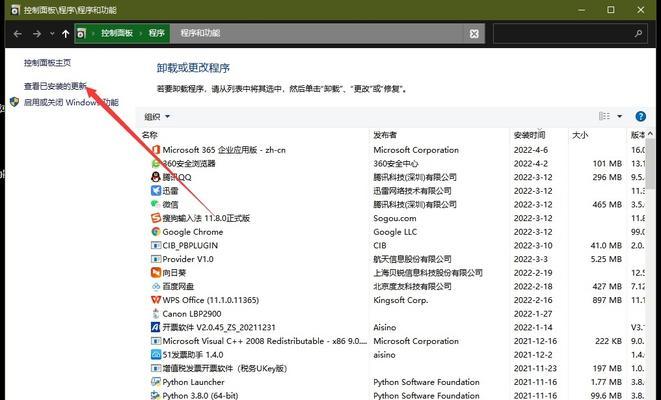Click the 开票软件 icon
Viewport: 661px width, 400px height.
[x=156, y=327]
